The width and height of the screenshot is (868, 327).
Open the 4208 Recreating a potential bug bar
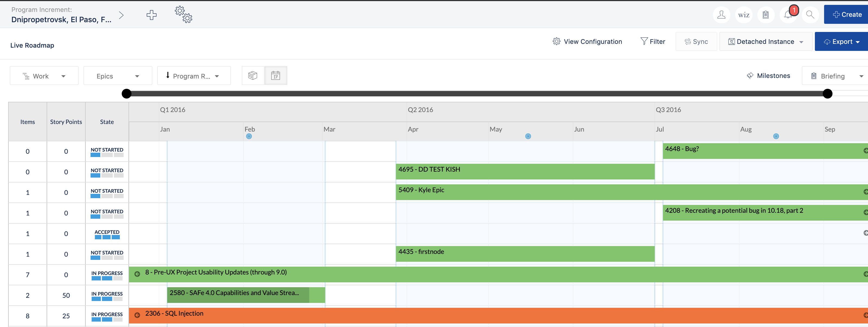tap(765, 212)
